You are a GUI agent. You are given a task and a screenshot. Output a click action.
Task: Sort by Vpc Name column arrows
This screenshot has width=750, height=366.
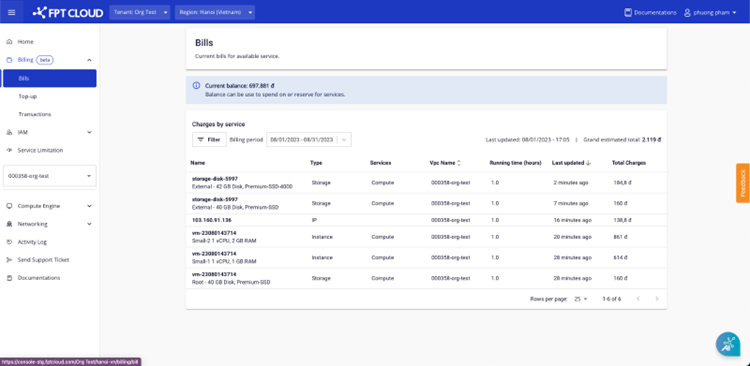click(459, 163)
